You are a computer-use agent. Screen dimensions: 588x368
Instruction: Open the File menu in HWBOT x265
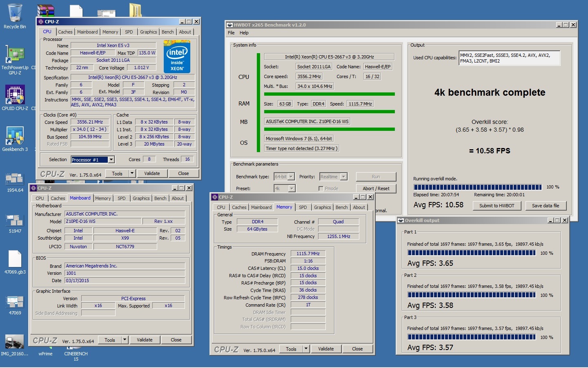coord(231,33)
